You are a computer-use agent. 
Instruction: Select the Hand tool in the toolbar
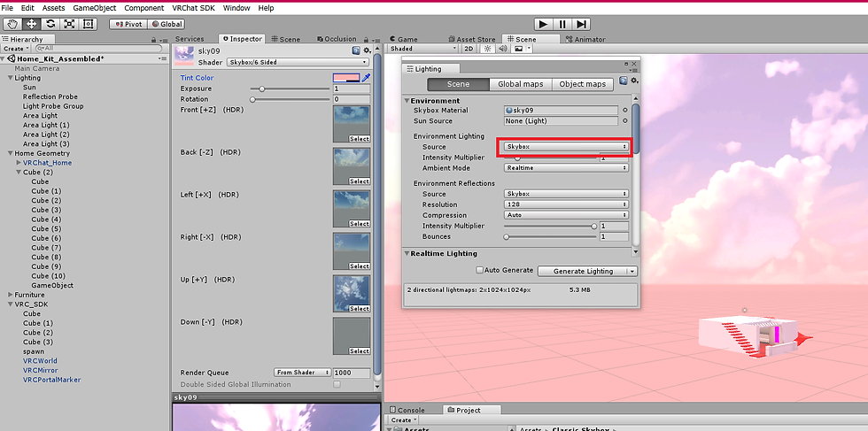tap(13, 25)
